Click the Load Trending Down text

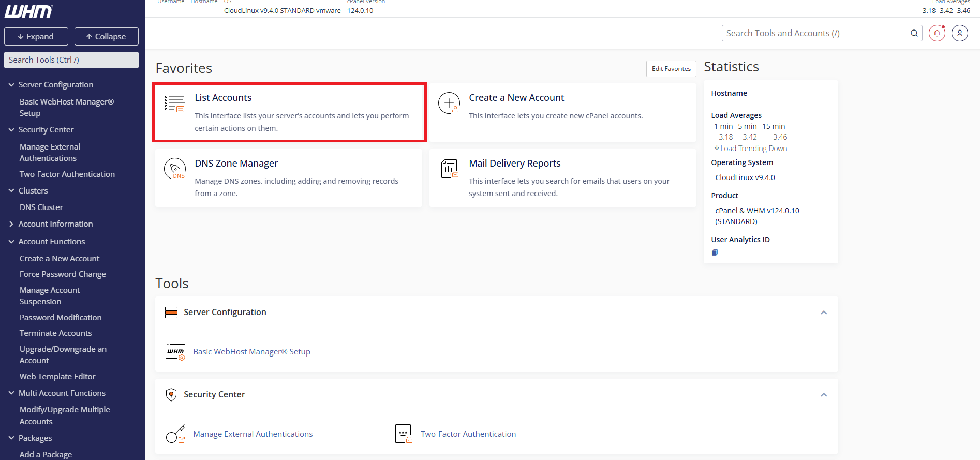tap(754, 149)
